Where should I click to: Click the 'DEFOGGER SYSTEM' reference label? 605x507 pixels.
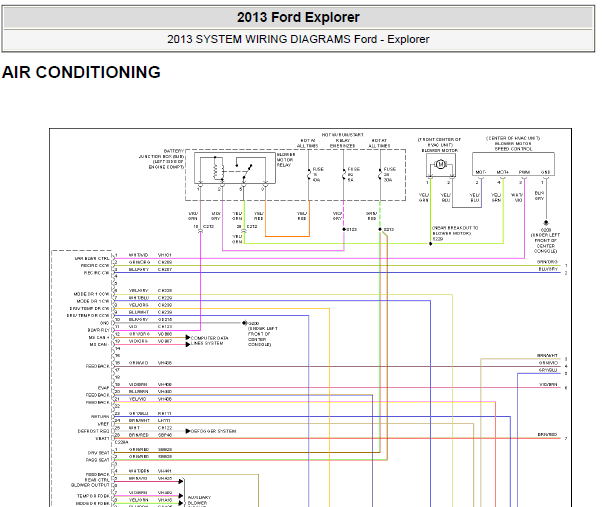[213, 431]
